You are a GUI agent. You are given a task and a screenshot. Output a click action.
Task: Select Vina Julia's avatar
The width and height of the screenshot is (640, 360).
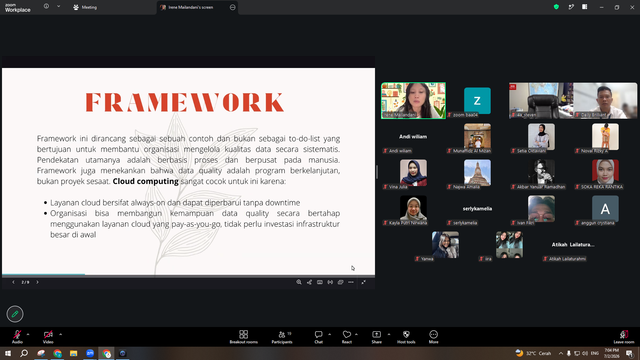pos(413,173)
